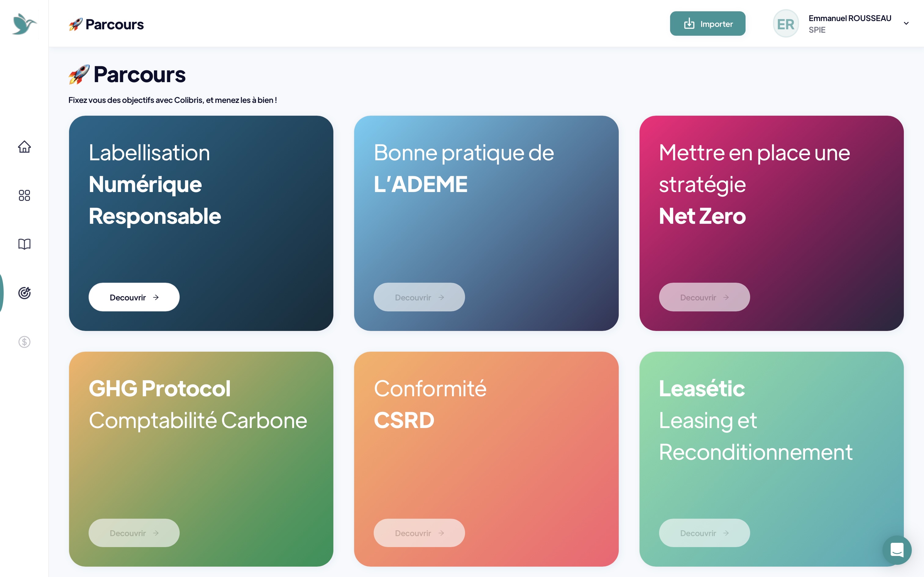Image resolution: width=924 pixels, height=577 pixels.
Task: Open the open-book library icon
Action: click(x=24, y=244)
